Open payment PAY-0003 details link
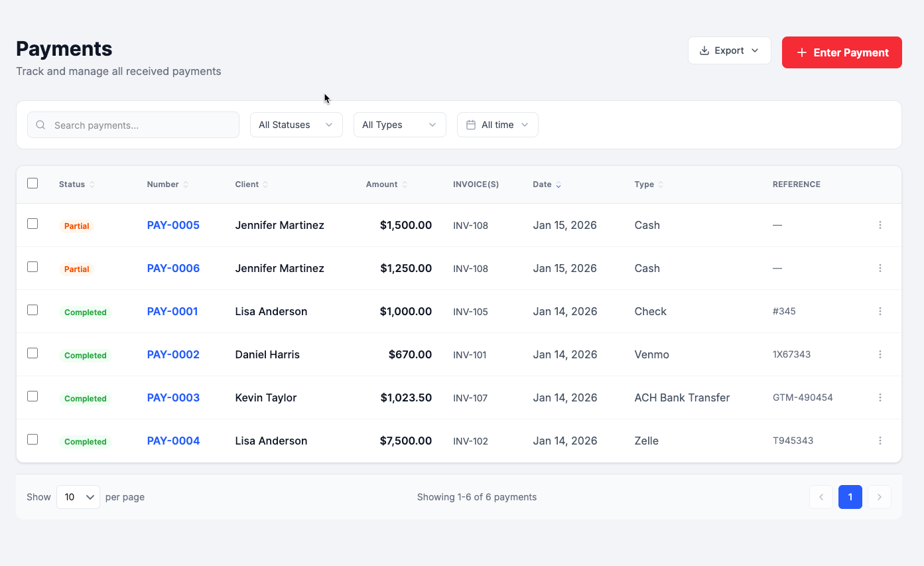The height and width of the screenshot is (566, 924). 173,397
